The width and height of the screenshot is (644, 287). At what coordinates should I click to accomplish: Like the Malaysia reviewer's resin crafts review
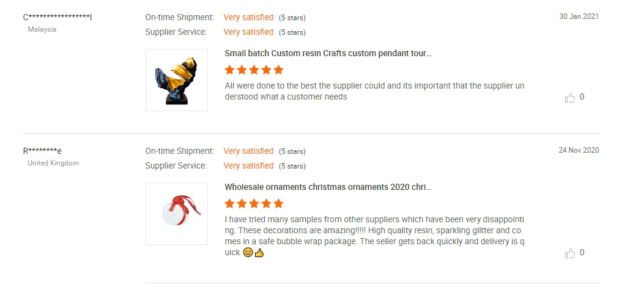coord(570,97)
